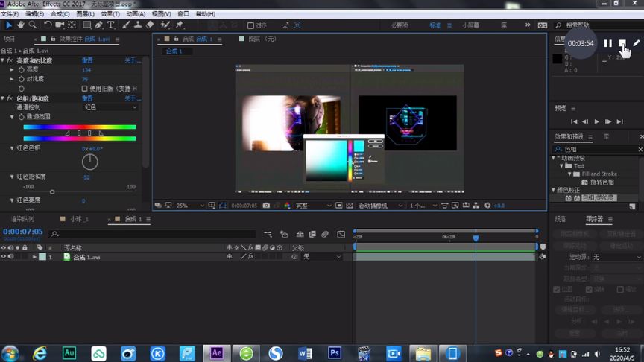Enable the 使用旧版 checkbox
Viewport: 644px width, 362px height.
click(84, 88)
